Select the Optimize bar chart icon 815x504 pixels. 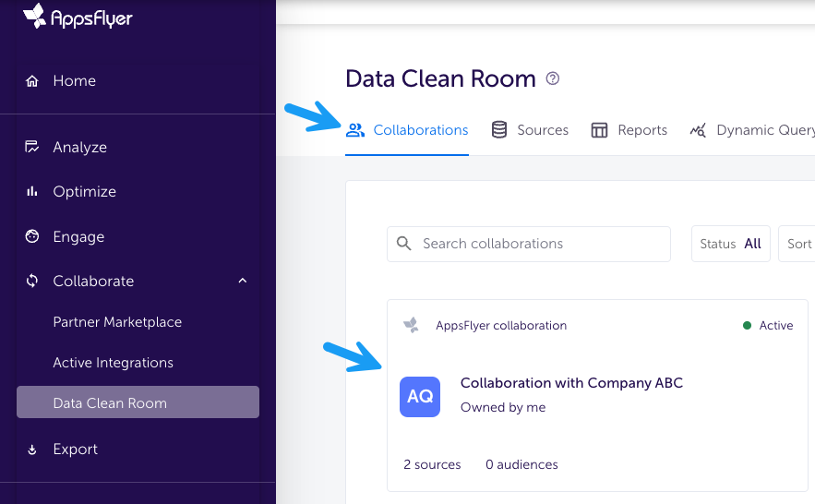(x=32, y=191)
